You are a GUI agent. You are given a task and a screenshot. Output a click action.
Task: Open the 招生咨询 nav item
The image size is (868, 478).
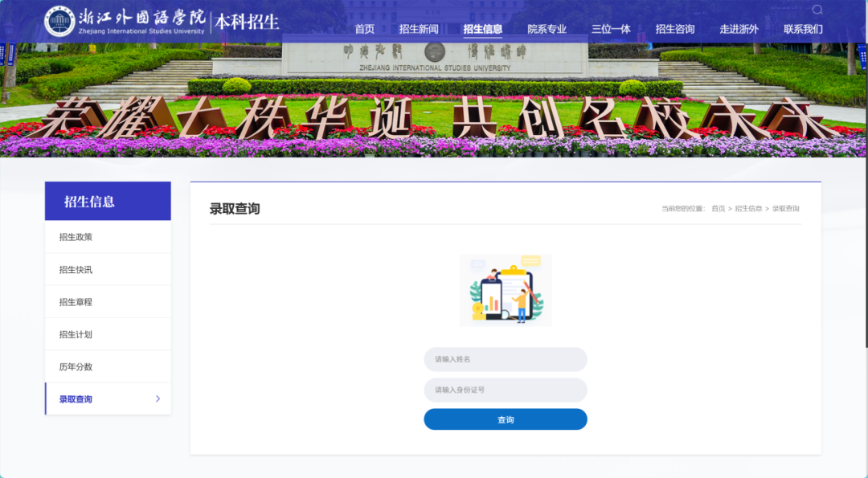pos(675,29)
